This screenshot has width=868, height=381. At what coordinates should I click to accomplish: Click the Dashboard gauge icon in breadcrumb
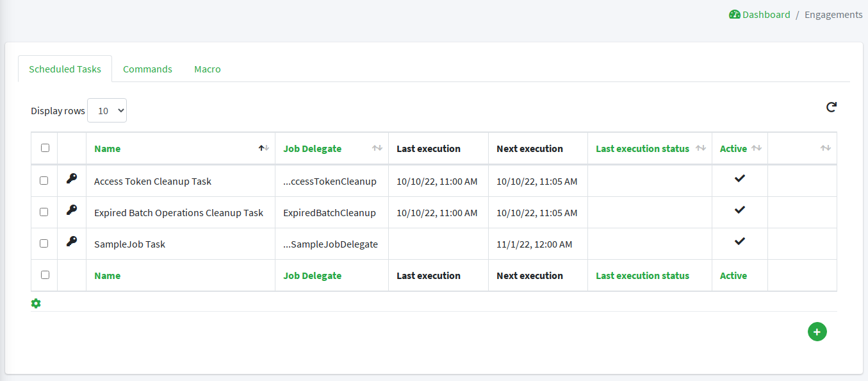pos(735,14)
